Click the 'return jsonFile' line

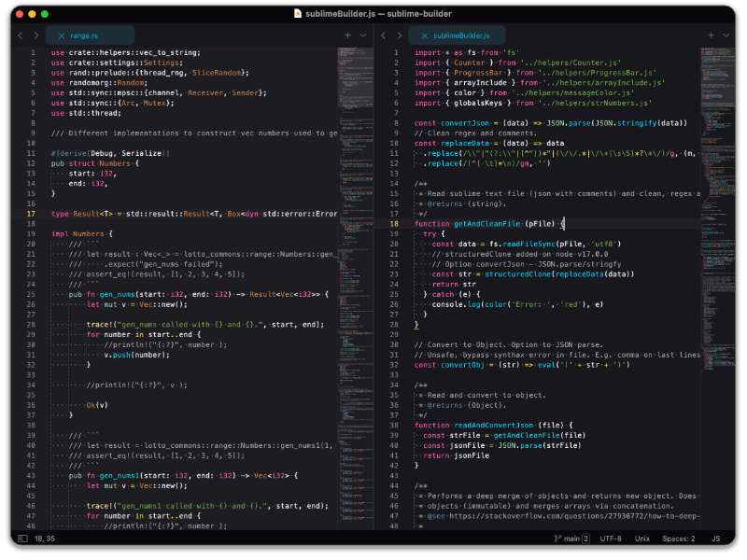pos(456,455)
